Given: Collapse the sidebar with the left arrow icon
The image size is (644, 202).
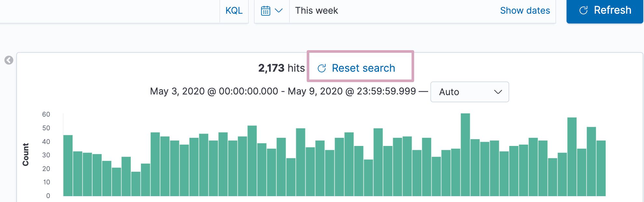Looking at the screenshot, I should pyautogui.click(x=9, y=60).
